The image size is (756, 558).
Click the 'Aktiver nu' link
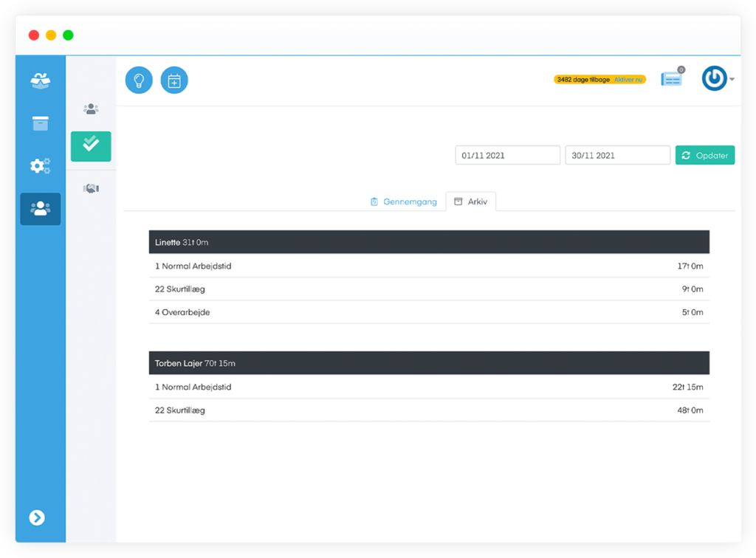click(x=628, y=80)
